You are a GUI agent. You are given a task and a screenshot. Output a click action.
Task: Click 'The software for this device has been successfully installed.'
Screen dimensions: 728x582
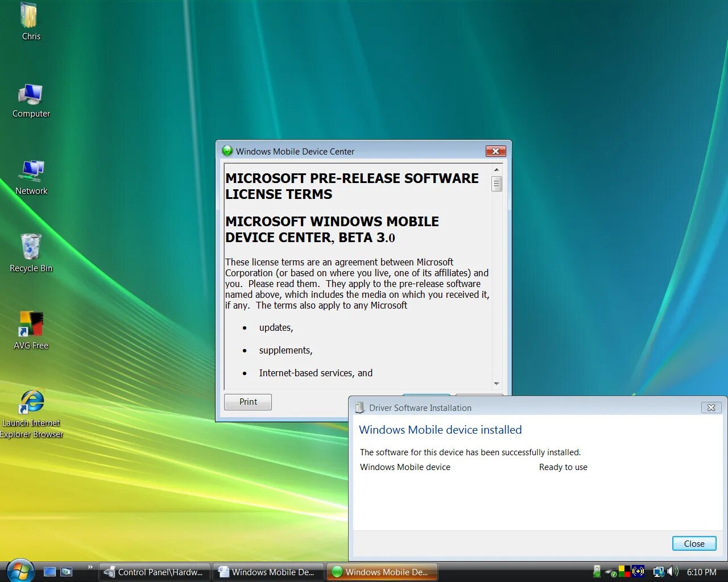point(470,452)
